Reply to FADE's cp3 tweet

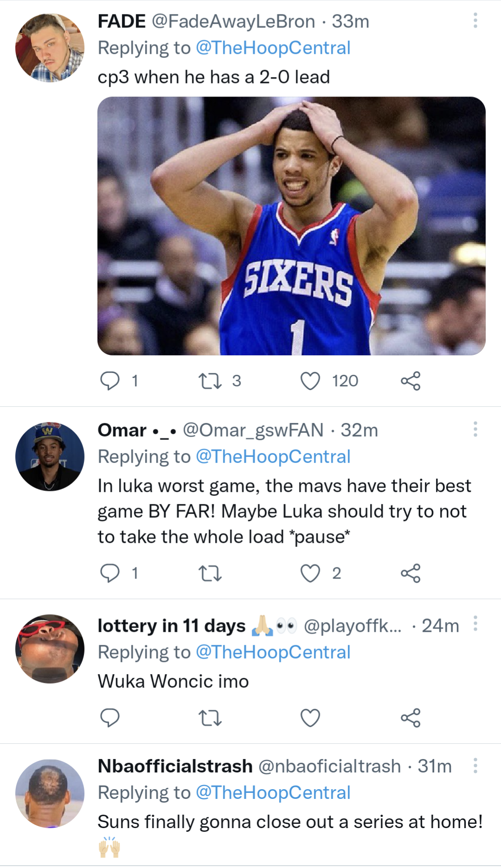[110, 381]
